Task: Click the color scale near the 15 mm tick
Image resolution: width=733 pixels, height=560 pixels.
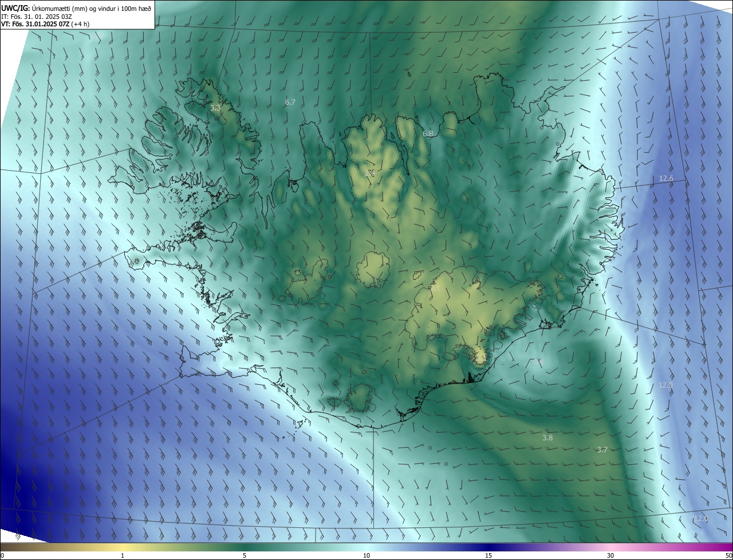Action: click(488, 547)
